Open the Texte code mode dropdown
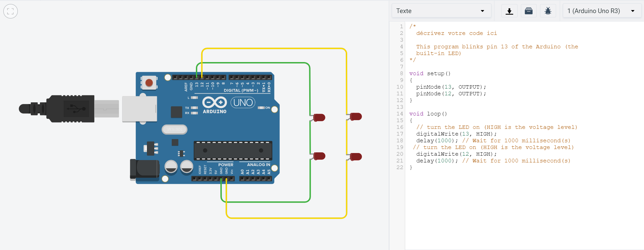644x250 pixels. [441, 11]
